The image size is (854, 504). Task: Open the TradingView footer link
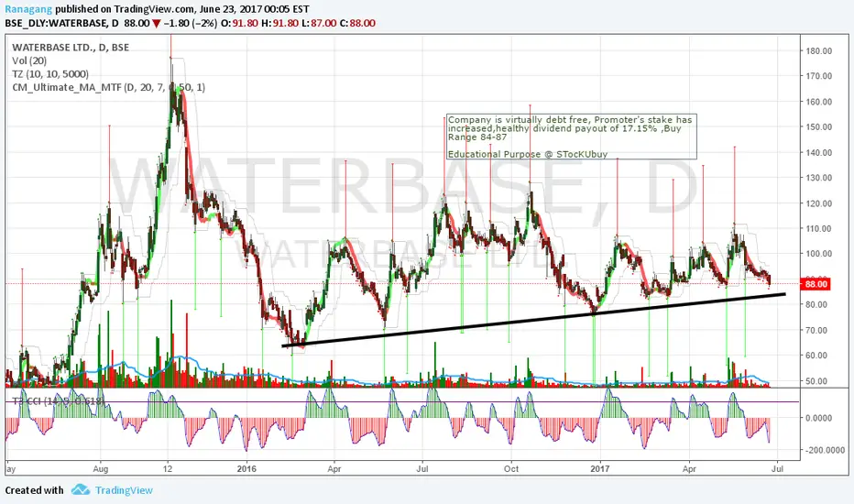pos(125,490)
